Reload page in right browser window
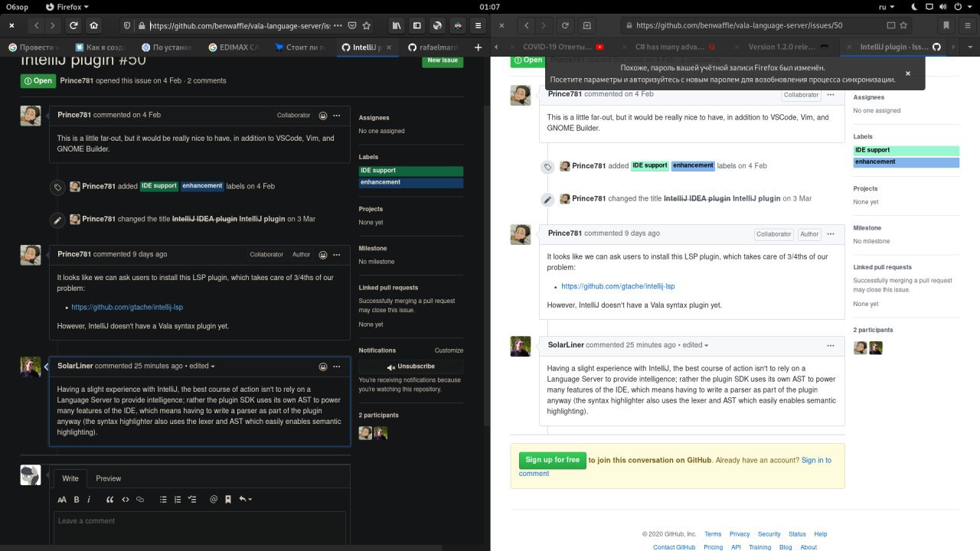Screen dimensions: 980x551 pyautogui.click(x=566, y=25)
